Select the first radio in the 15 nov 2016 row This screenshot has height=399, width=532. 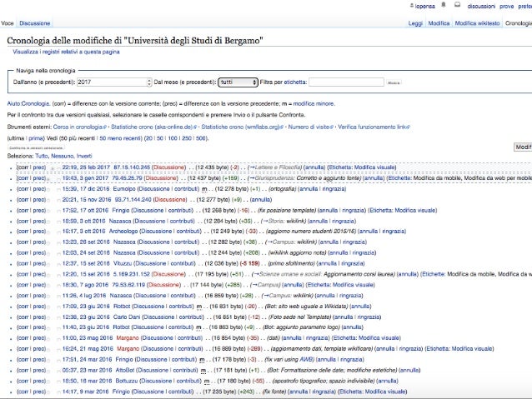pos(48,201)
